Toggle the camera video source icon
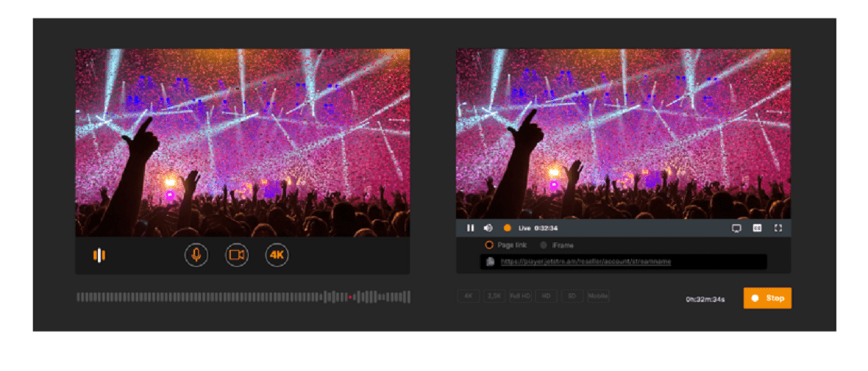 (236, 255)
